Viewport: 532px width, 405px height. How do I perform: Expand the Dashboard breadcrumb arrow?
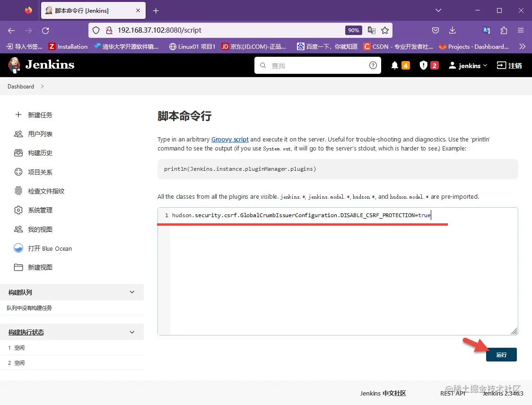[x=42, y=86]
